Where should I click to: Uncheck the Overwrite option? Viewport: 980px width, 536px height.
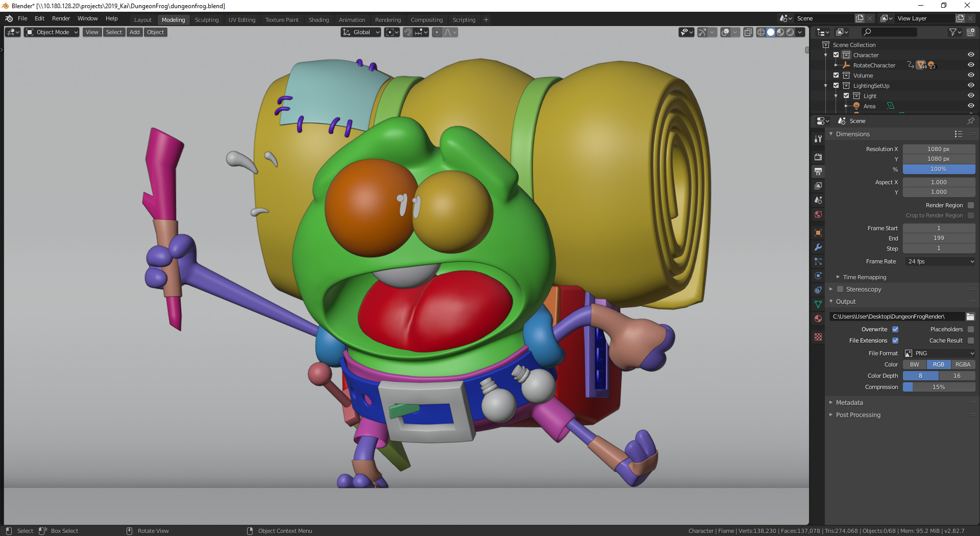point(895,329)
